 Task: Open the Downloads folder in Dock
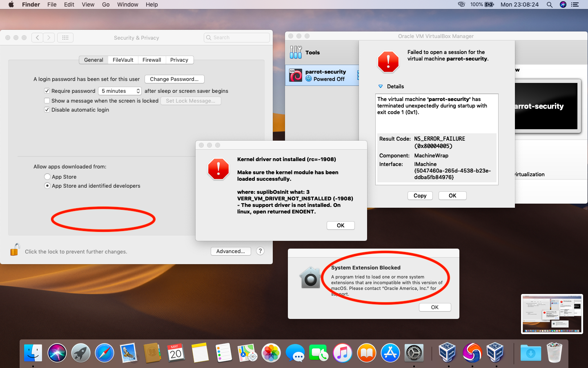[x=530, y=352]
